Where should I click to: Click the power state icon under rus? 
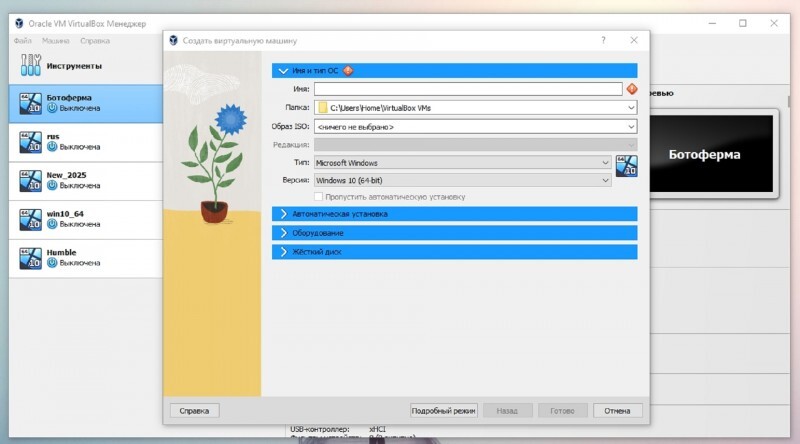(52, 147)
